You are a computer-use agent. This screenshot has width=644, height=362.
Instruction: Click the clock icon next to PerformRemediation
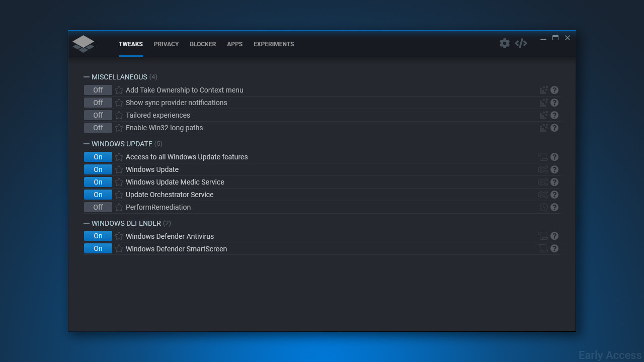pyautogui.click(x=543, y=207)
